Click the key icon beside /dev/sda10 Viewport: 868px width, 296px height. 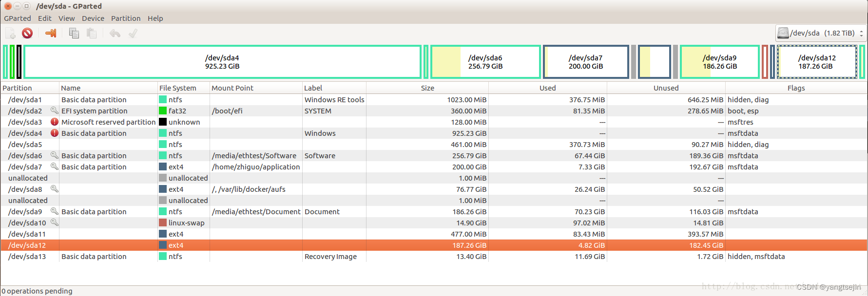pyautogui.click(x=55, y=222)
